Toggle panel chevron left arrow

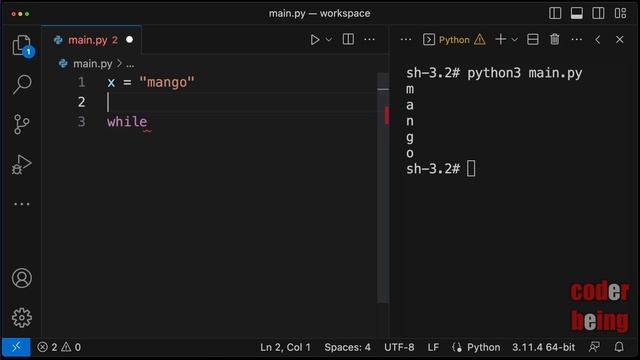pos(598,40)
